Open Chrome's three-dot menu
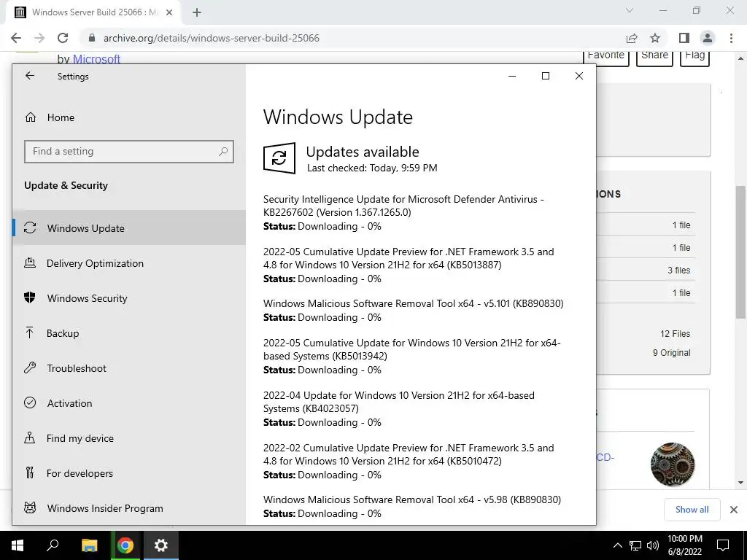Screen dimensions: 747x560 coord(731,38)
